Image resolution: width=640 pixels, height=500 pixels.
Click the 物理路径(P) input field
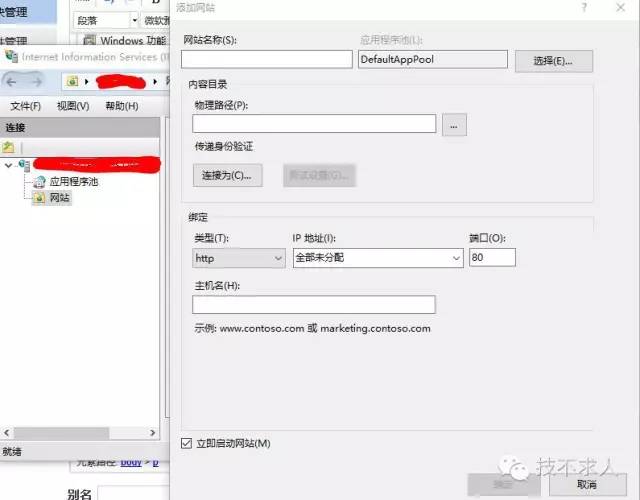pos(314,124)
